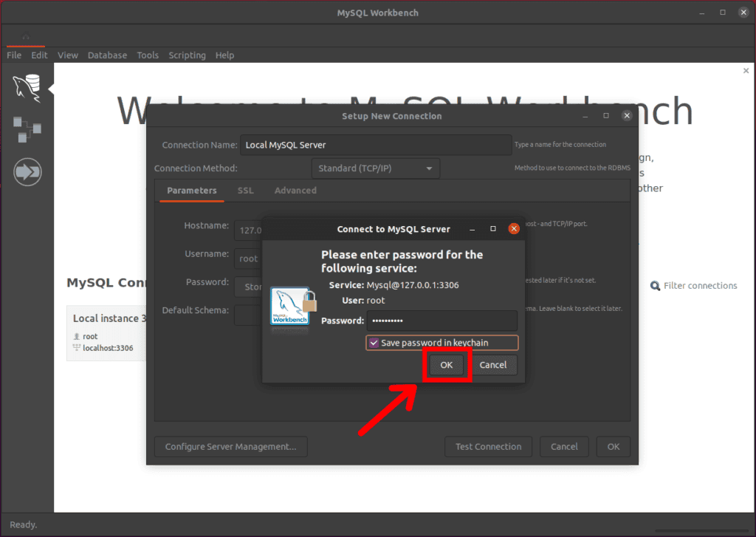The width and height of the screenshot is (756, 537).
Task: Close the Welcome page with the X
Action: click(746, 70)
